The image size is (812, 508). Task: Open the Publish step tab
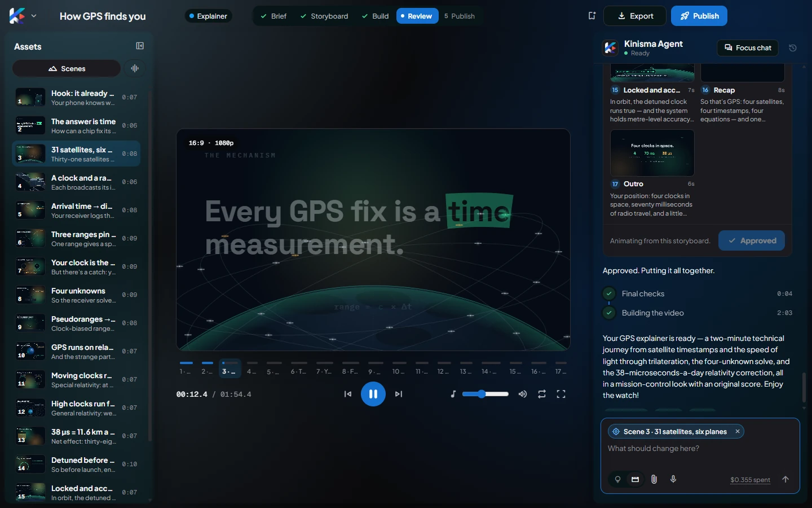[460, 16]
